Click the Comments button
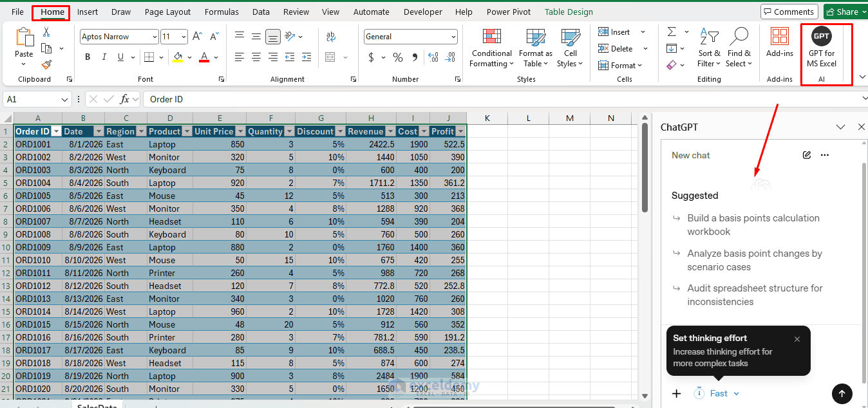The width and height of the screenshot is (868, 408). (x=789, y=12)
